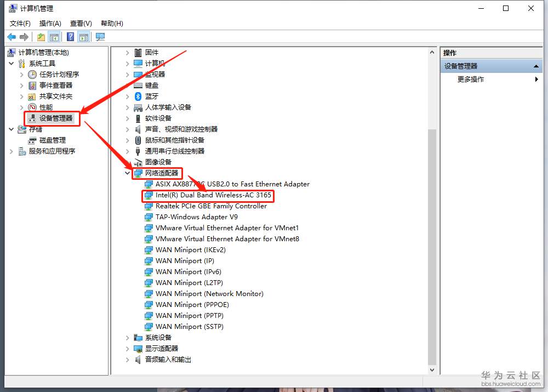
Task: Click the 任务计划程序 clock icon
Action: [32, 74]
